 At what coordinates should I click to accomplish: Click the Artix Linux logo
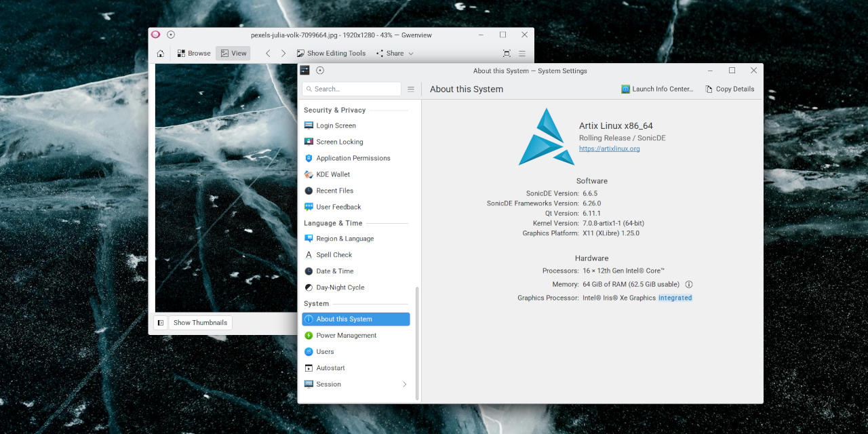coord(546,136)
